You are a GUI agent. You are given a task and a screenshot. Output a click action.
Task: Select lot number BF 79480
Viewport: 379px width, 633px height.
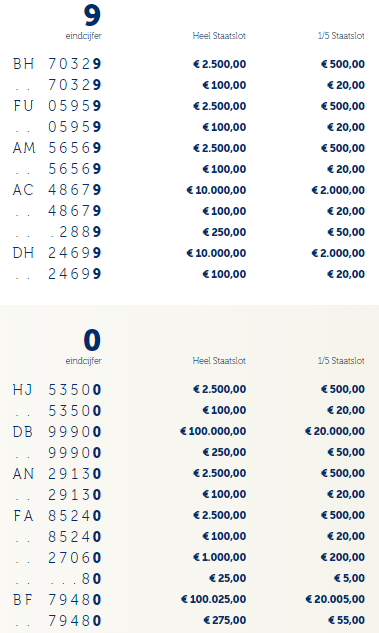(x=57, y=599)
